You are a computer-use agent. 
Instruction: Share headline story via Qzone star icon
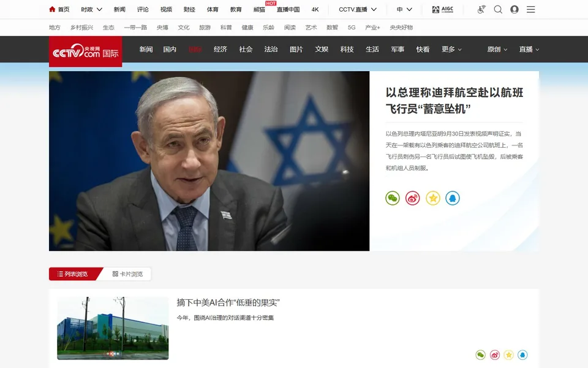tap(433, 198)
